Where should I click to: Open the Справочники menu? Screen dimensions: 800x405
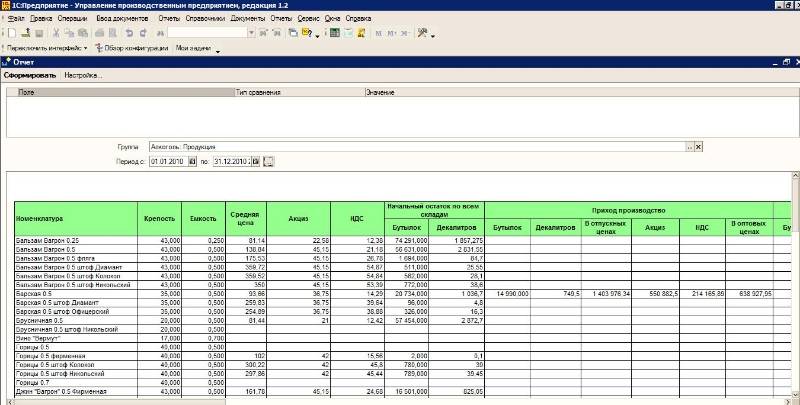click(x=204, y=19)
